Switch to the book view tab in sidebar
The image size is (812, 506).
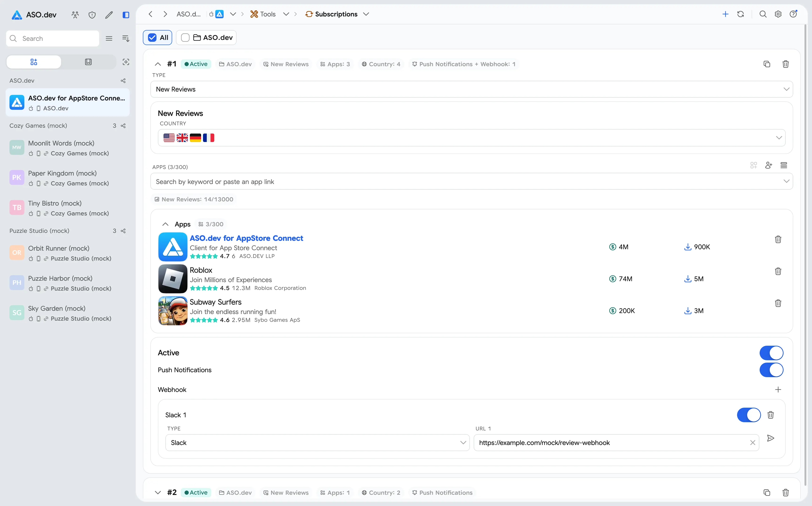click(88, 62)
